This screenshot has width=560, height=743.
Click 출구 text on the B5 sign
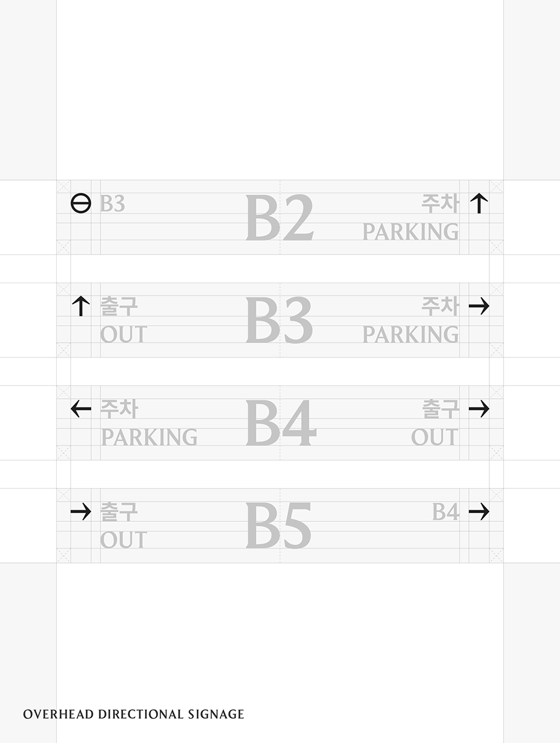coord(120,512)
